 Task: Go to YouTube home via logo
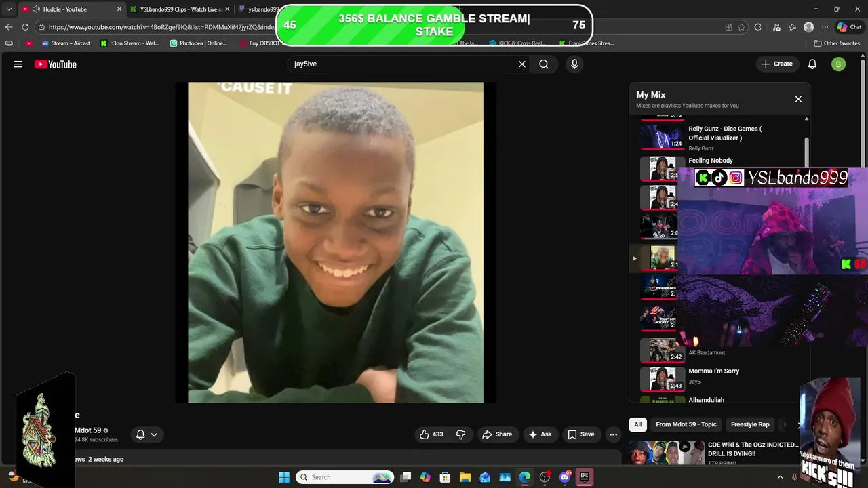point(56,64)
